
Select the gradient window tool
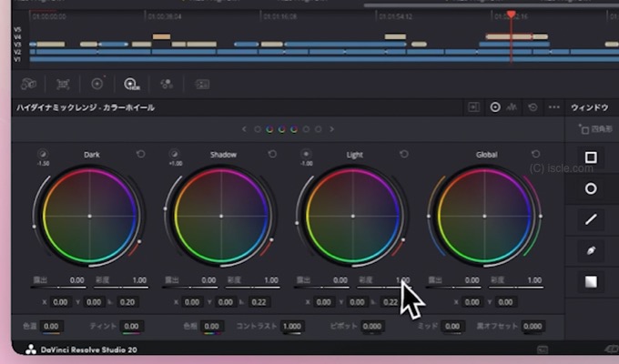591,281
